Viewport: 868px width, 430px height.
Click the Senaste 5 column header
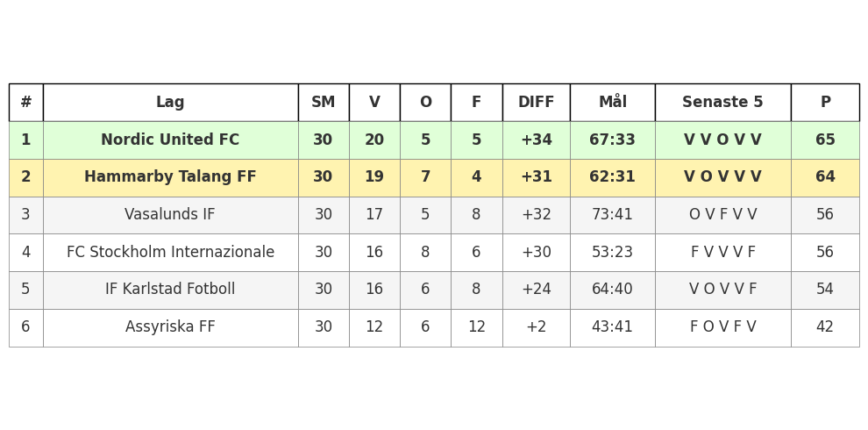[x=722, y=103]
